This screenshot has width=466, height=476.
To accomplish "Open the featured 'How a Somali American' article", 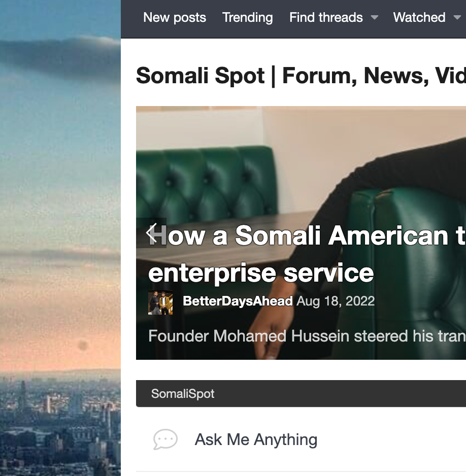I will tap(307, 235).
